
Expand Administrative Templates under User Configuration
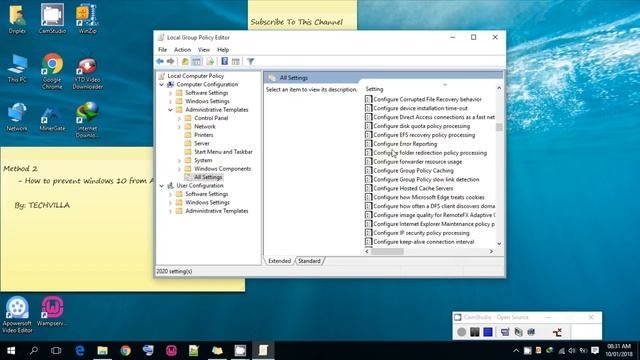(171, 211)
